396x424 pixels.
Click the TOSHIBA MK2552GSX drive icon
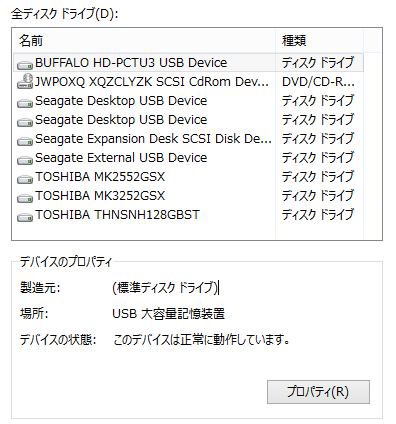coord(25,179)
